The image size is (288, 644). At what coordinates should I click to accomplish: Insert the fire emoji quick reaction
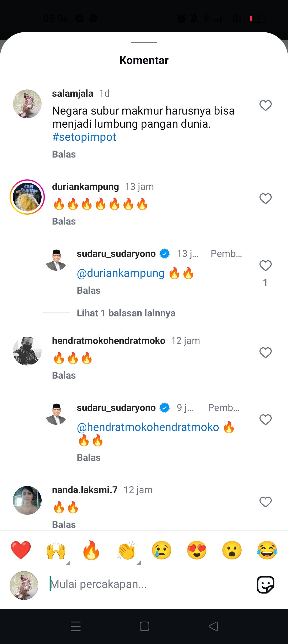(91, 550)
